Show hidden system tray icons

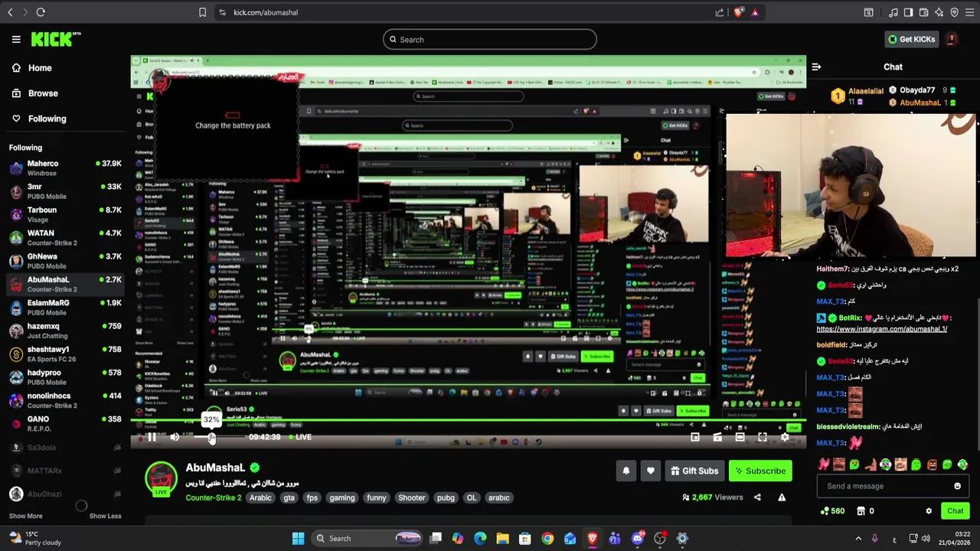click(858, 539)
